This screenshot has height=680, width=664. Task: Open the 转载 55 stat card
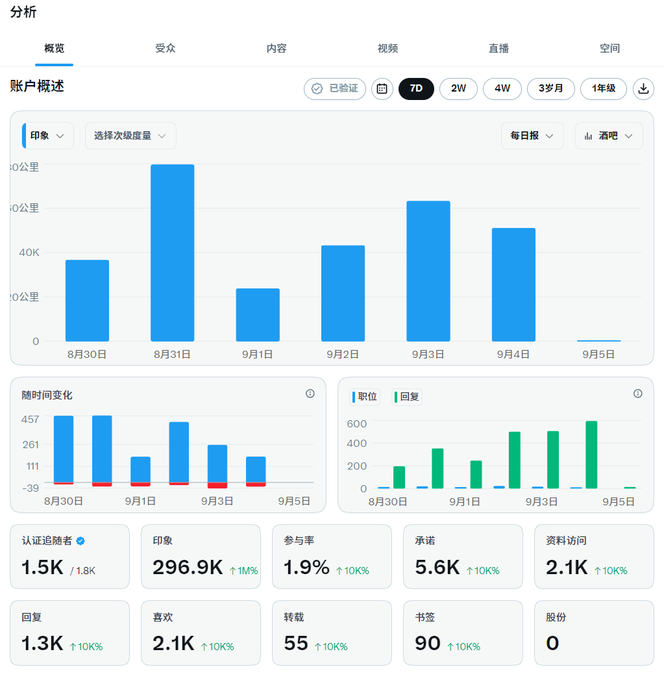click(x=332, y=633)
